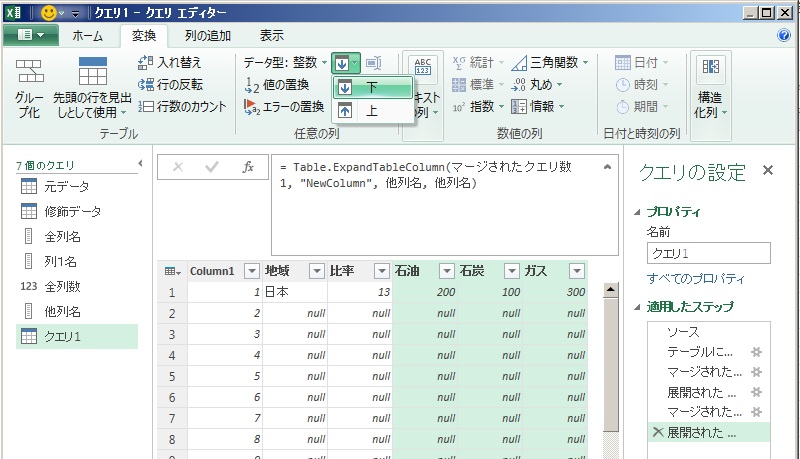Open 石油 column filter dropdown
This screenshot has width=800, height=459.
(446, 271)
